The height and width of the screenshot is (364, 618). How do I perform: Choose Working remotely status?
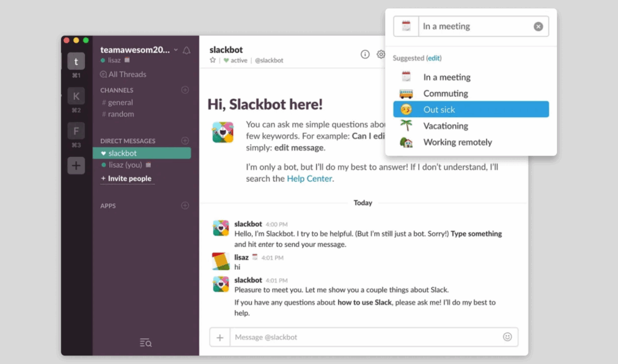coord(457,142)
